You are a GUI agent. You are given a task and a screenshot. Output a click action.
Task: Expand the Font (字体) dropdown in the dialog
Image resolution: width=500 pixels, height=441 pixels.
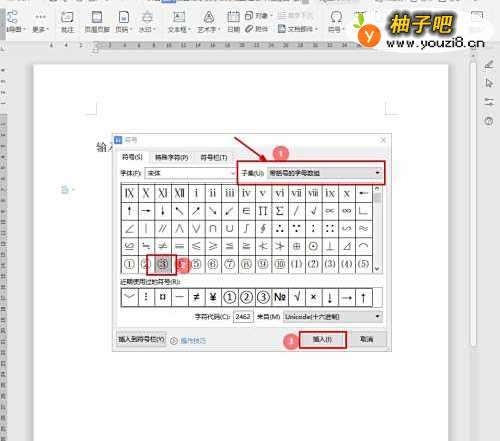pyautogui.click(x=190, y=173)
